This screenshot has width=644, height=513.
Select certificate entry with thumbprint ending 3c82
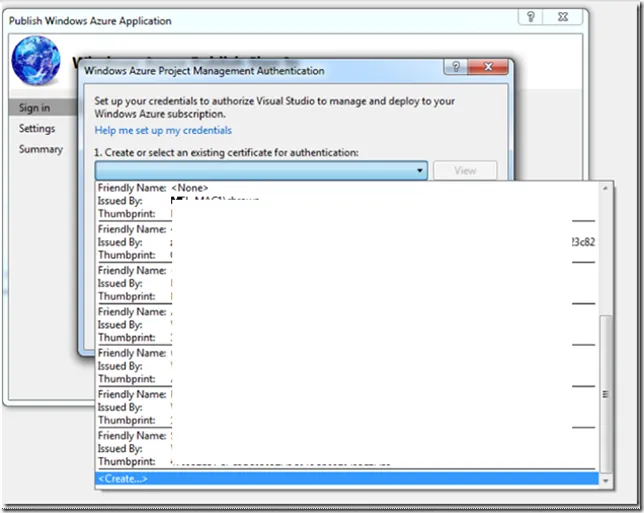point(347,242)
